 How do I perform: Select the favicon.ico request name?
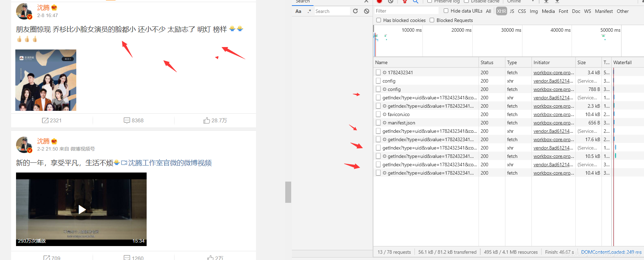tap(398, 114)
